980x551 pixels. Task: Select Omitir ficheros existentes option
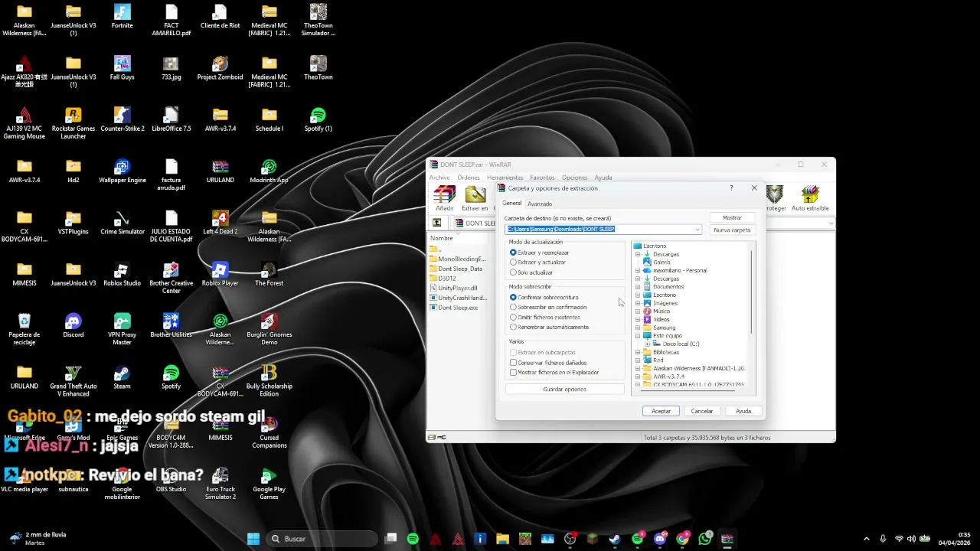545,317
